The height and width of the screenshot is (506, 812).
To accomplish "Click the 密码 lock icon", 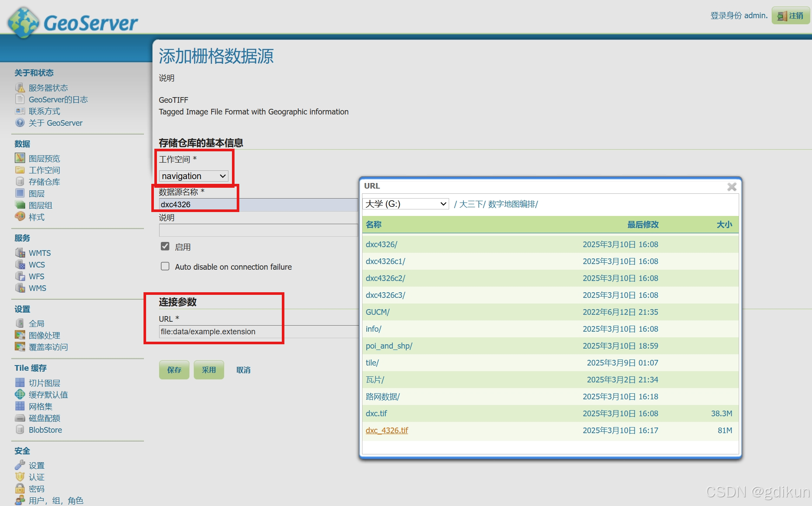I will click(20, 489).
